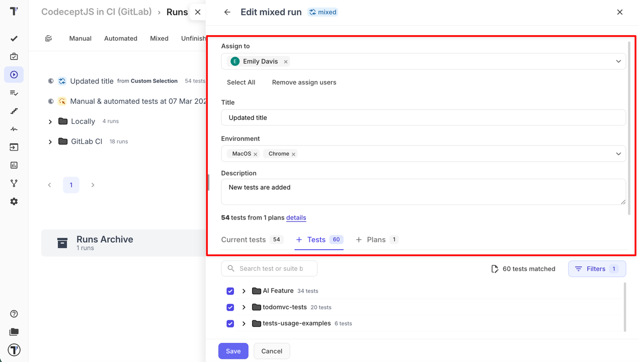644x362 pixels.
Task: Click the Search test or suite field
Action: click(x=272, y=268)
